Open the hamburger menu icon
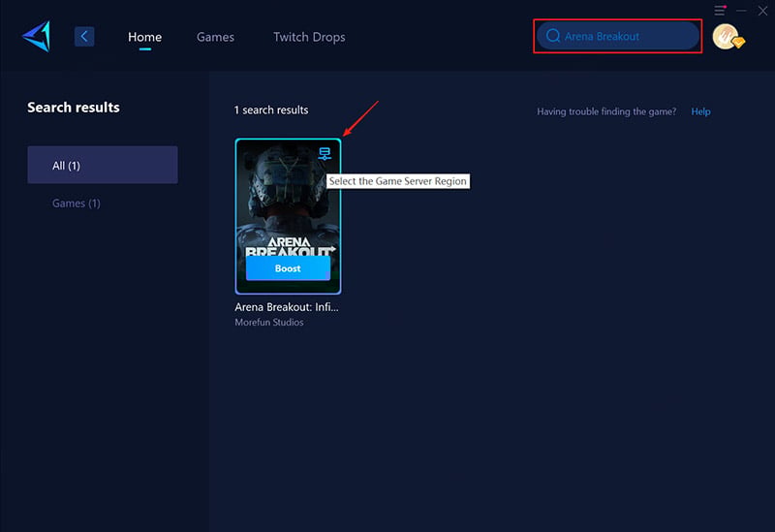The width and height of the screenshot is (775, 532). pos(720,11)
